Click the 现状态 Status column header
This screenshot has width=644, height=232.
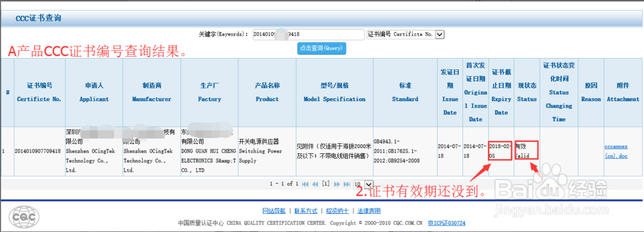coord(527,93)
